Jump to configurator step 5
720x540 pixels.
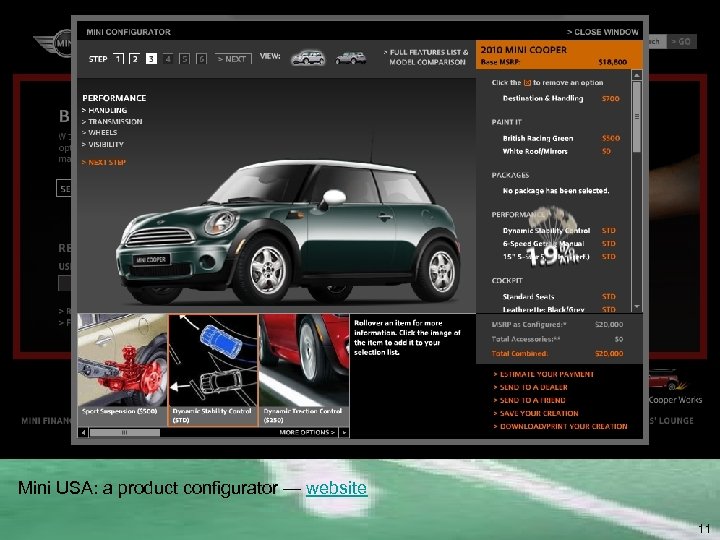coord(185,59)
